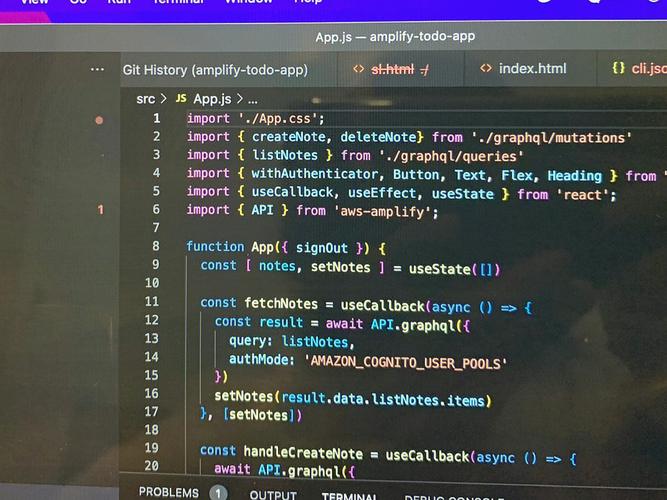Open the Run menu in menu bar
667x500 pixels.
click(119, 2)
